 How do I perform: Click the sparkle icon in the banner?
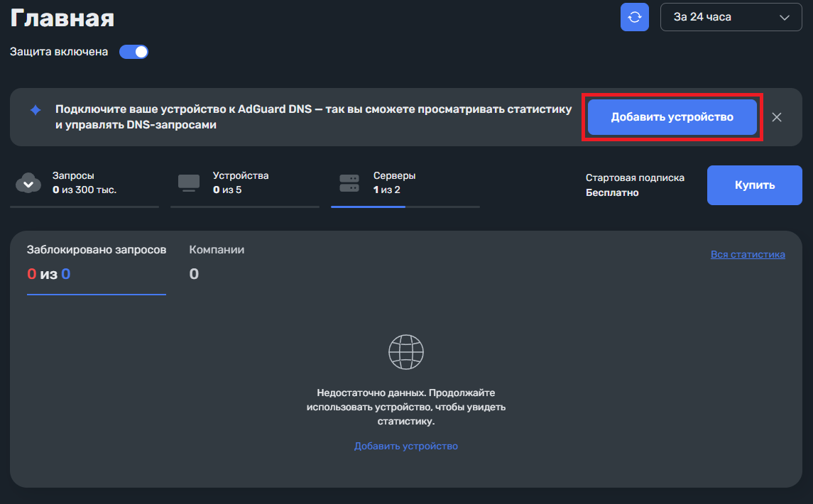35,110
